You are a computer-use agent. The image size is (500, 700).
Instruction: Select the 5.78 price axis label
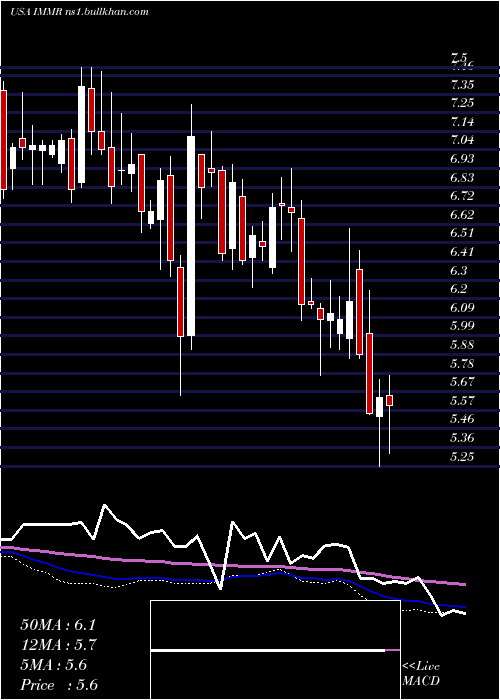pyautogui.click(x=462, y=363)
